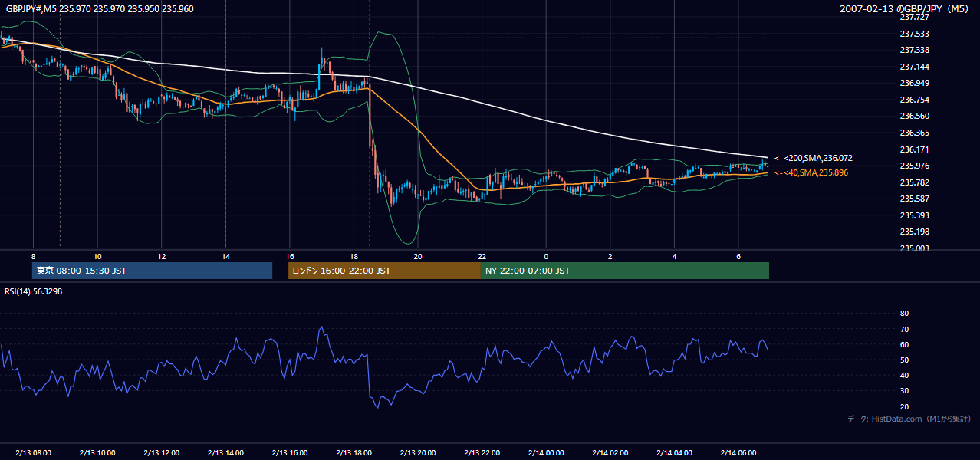
Task: Select the NY 22:00-07:00 JST session bar
Action: [625, 271]
